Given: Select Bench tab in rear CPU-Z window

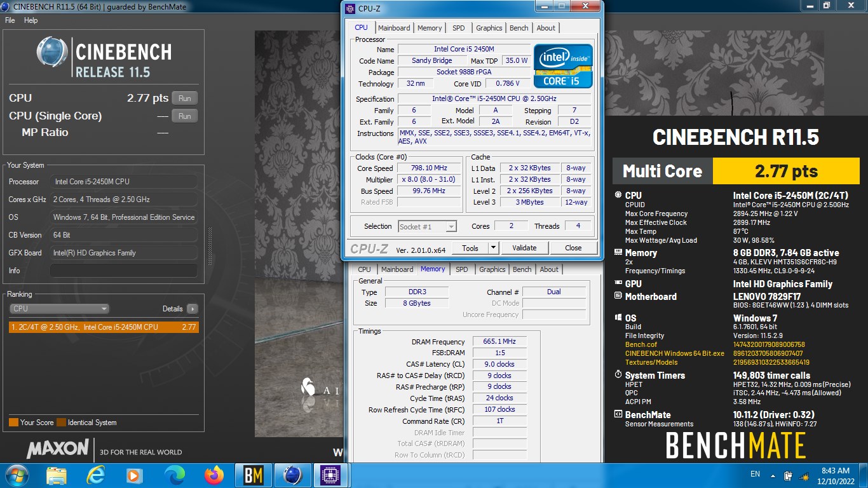Looking at the screenshot, I should click(x=522, y=269).
